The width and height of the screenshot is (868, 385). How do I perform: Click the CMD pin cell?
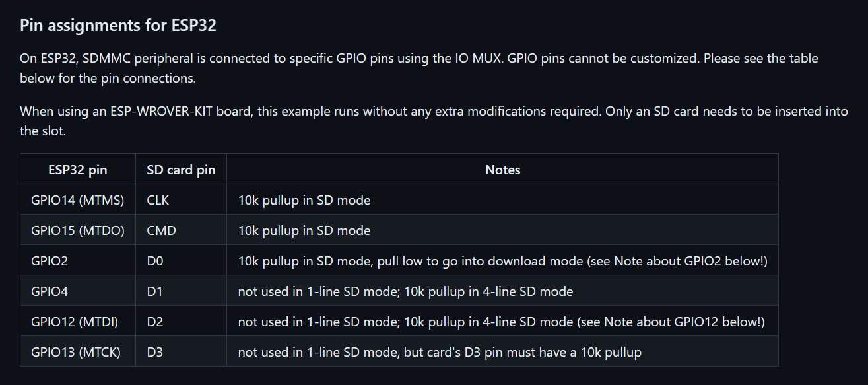click(161, 230)
